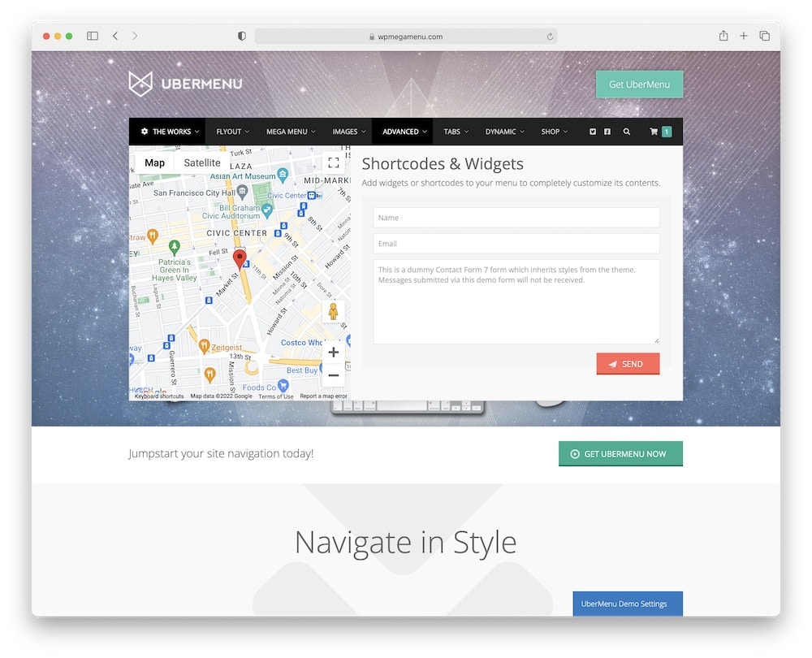Click Report a map error link
Viewport: 812px width, 658px height.
click(x=323, y=396)
